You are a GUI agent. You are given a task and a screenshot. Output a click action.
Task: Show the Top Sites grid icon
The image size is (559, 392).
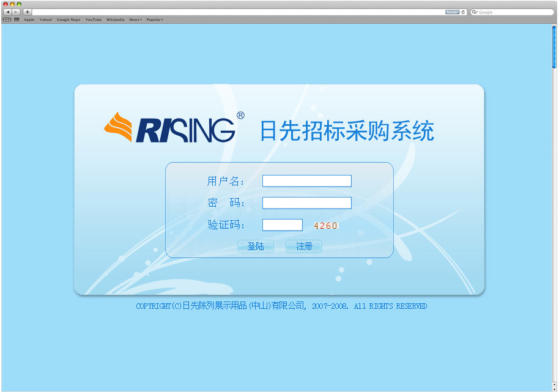click(x=17, y=20)
